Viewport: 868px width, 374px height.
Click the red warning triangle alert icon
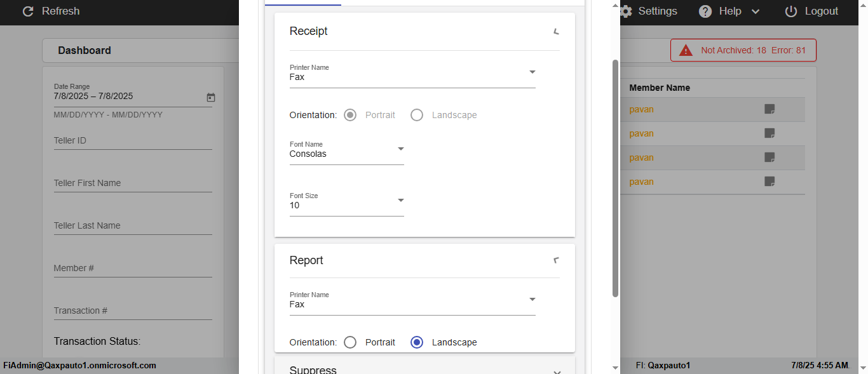tap(686, 50)
